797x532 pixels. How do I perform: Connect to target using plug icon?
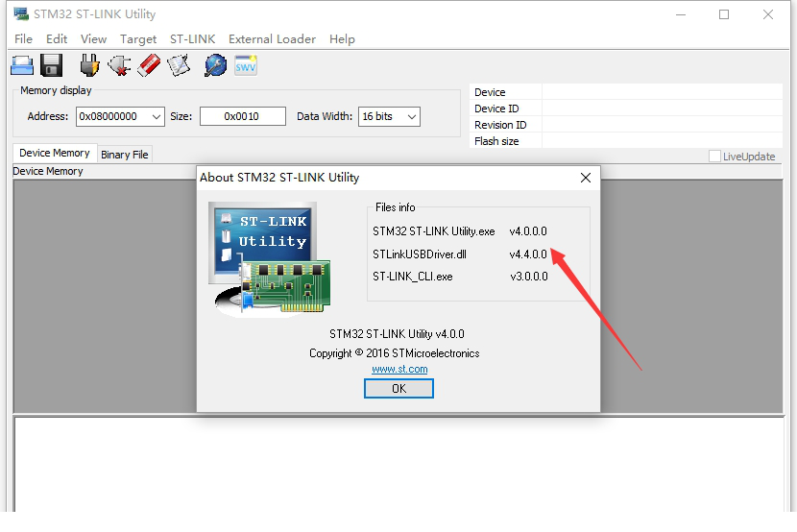[89, 65]
